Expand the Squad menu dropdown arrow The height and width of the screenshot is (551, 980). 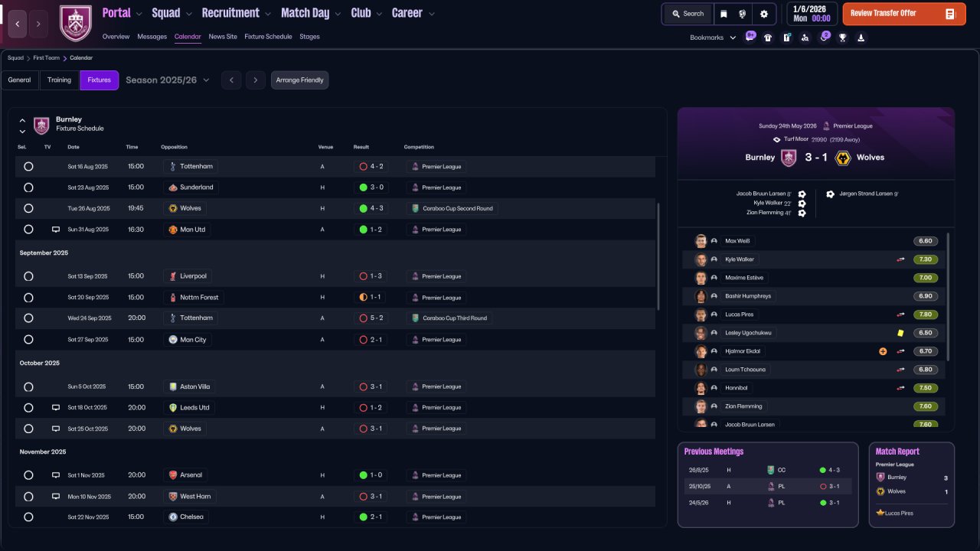click(188, 14)
